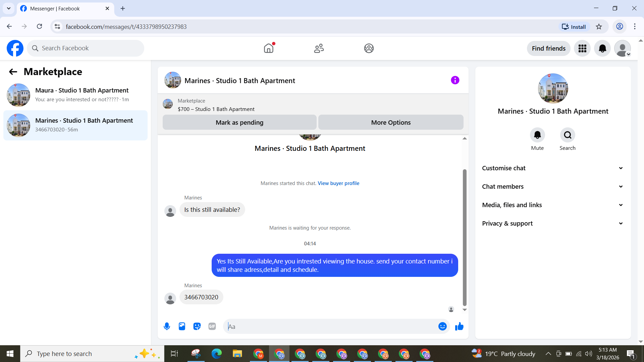Expand Media, files and links section

(x=553, y=205)
